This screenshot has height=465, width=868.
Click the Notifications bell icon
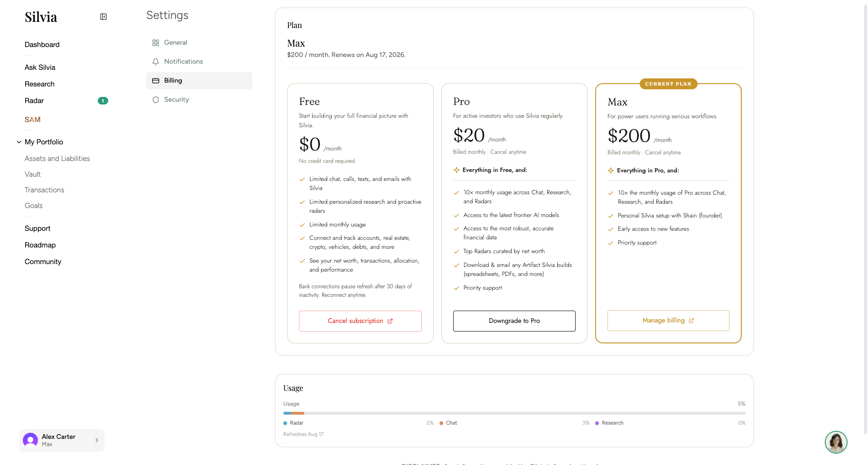pos(156,62)
